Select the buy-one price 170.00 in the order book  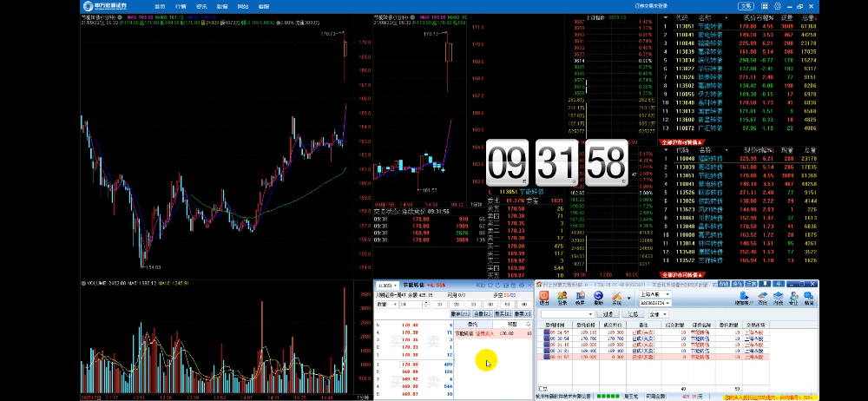coord(410,365)
